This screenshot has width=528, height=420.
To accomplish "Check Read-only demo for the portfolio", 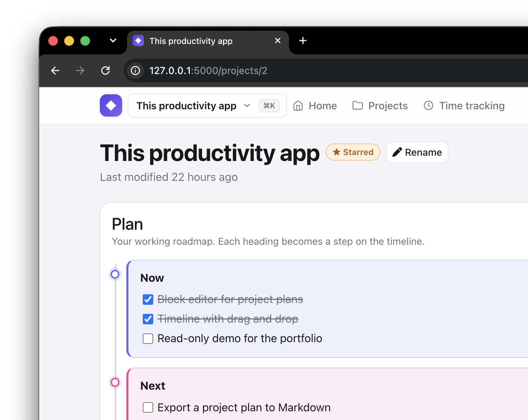I will click(x=148, y=338).
